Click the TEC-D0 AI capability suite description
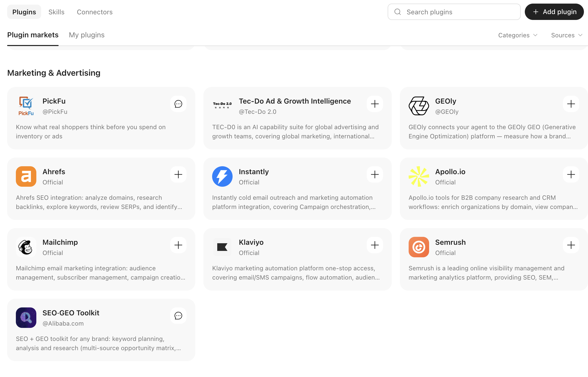The height and width of the screenshot is (377, 588). [295, 132]
